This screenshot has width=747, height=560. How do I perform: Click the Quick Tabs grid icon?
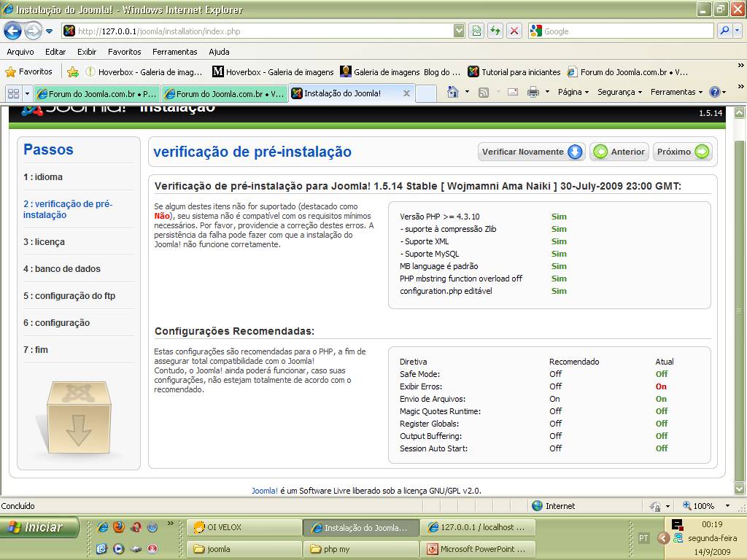coord(13,94)
